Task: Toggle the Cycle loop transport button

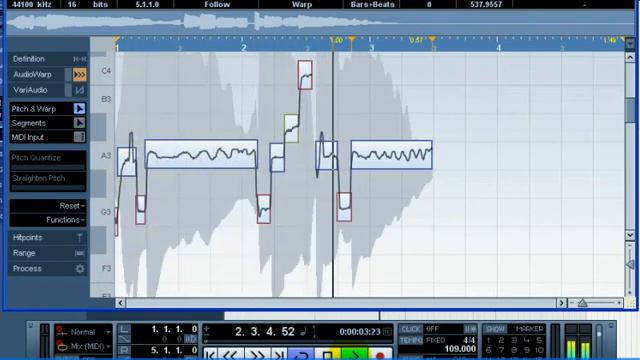Action: [x=301, y=355]
